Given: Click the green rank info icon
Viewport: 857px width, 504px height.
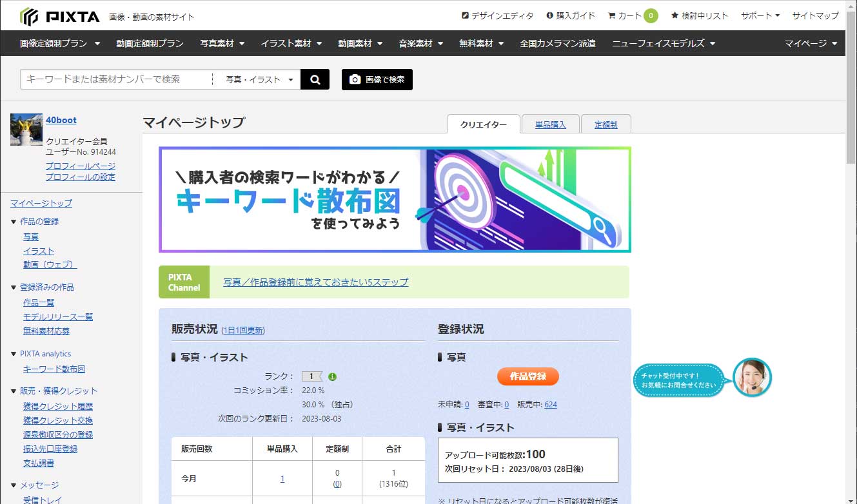Looking at the screenshot, I should 332,376.
